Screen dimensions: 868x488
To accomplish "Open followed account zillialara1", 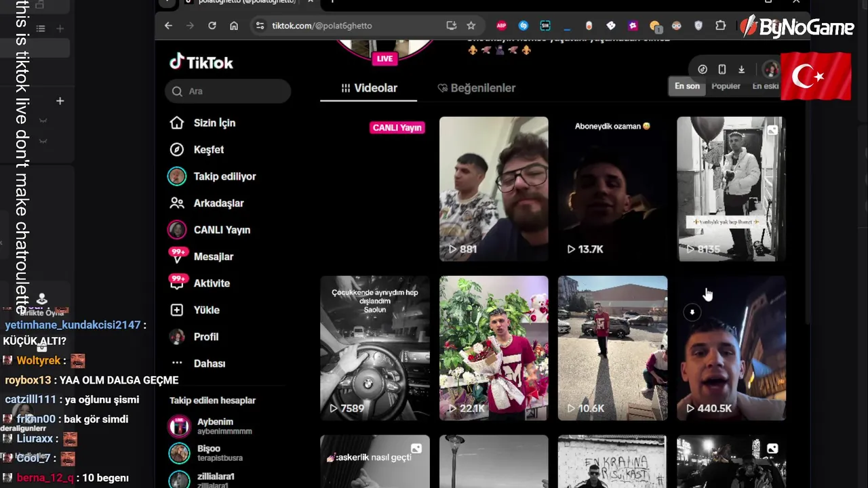I will [x=202, y=479].
